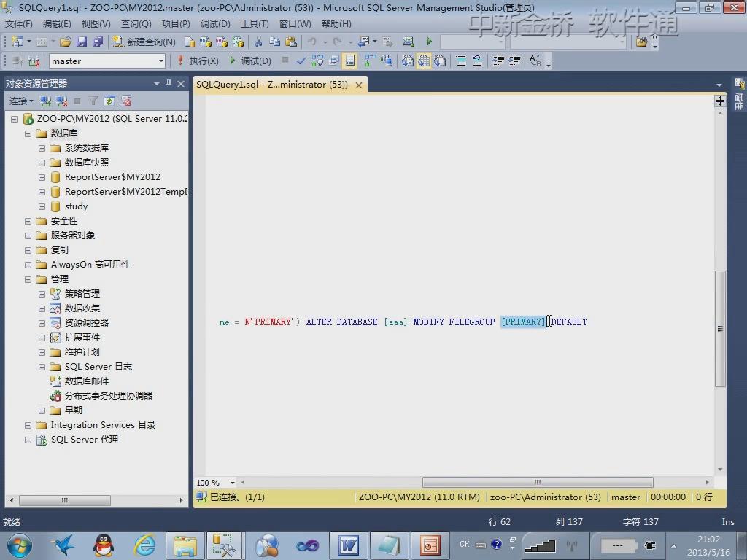Uncomment the selected lines icon

click(x=477, y=61)
